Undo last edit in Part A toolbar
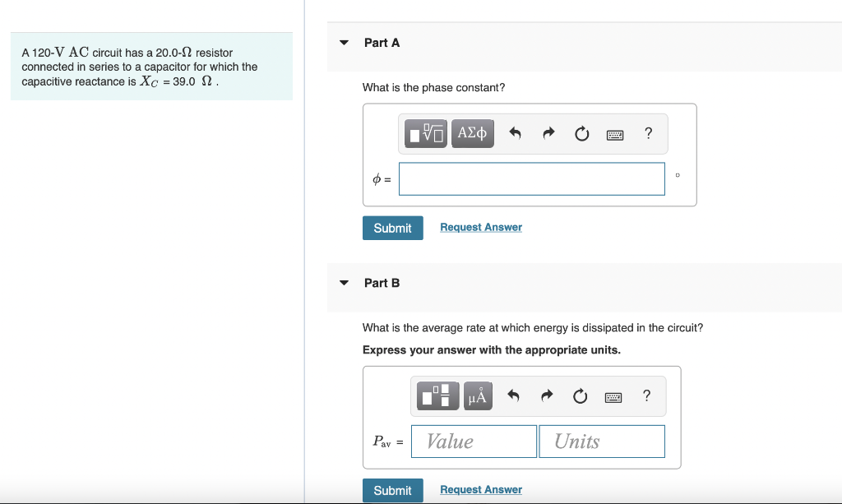Screen dimensions: 842x504 click(515, 133)
